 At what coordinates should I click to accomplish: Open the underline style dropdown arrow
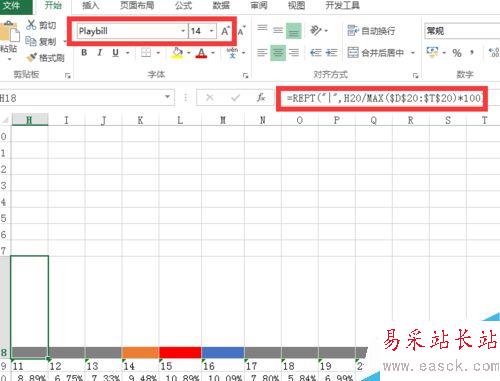(127, 53)
